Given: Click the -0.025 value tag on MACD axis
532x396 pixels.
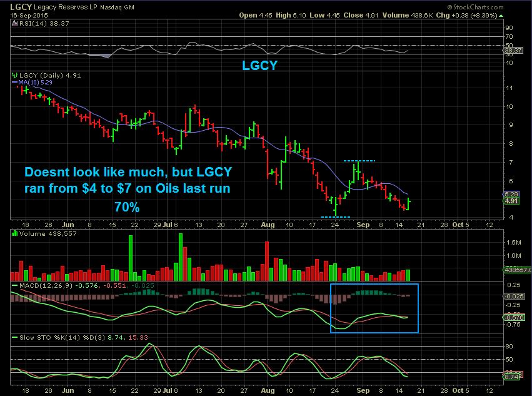Looking at the screenshot, I should (514, 296).
